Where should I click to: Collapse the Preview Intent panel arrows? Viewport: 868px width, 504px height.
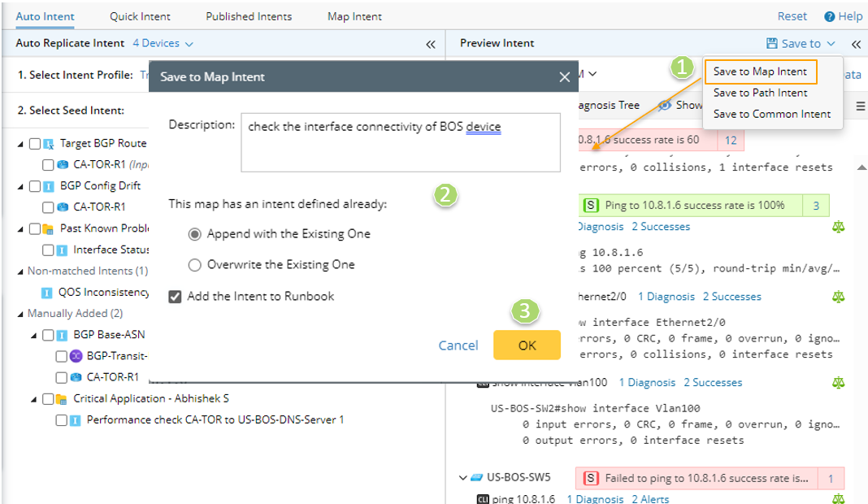coord(856,45)
